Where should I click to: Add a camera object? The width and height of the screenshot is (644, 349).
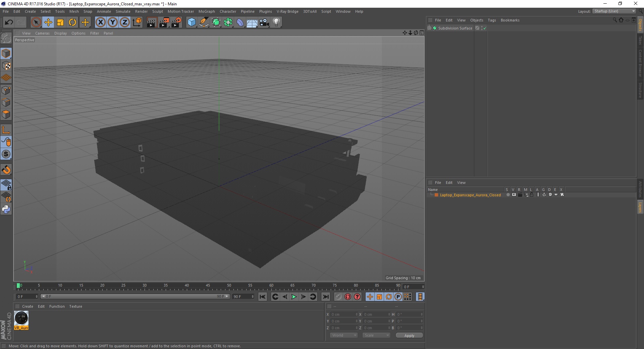pos(264,22)
